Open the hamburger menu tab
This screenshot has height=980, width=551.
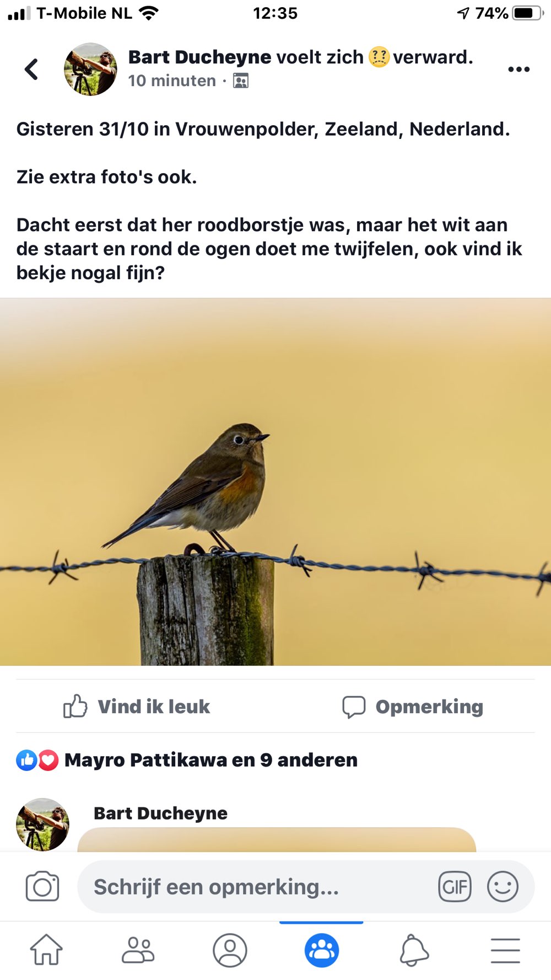click(505, 950)
